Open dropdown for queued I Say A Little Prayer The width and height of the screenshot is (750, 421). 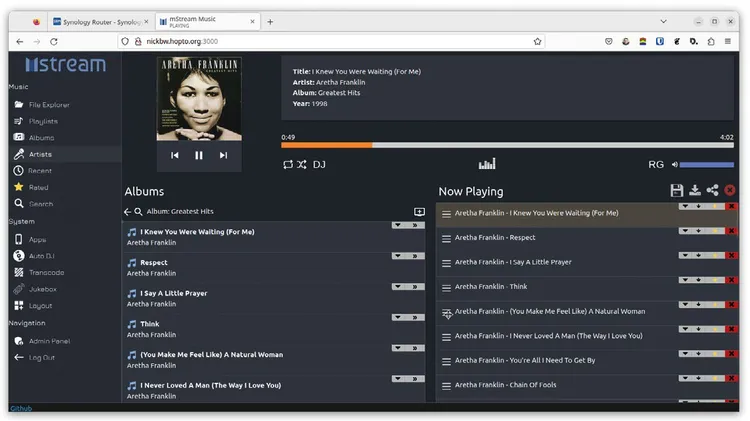click(x=685, y=255)
